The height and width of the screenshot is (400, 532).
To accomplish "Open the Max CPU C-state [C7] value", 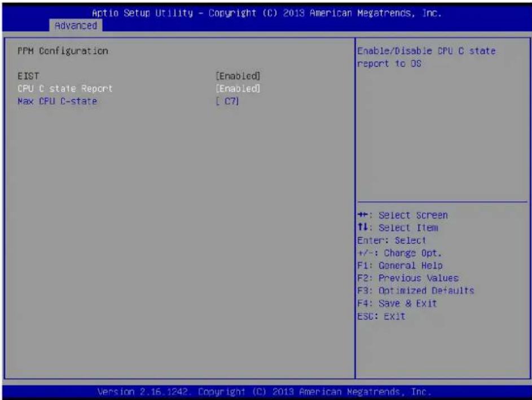I will [x=227, y=101].
